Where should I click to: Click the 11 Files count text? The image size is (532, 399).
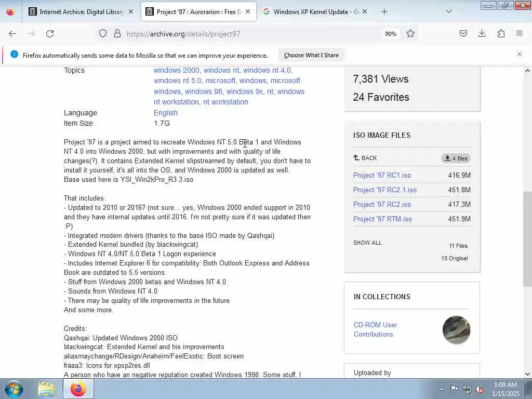(458, 246)
